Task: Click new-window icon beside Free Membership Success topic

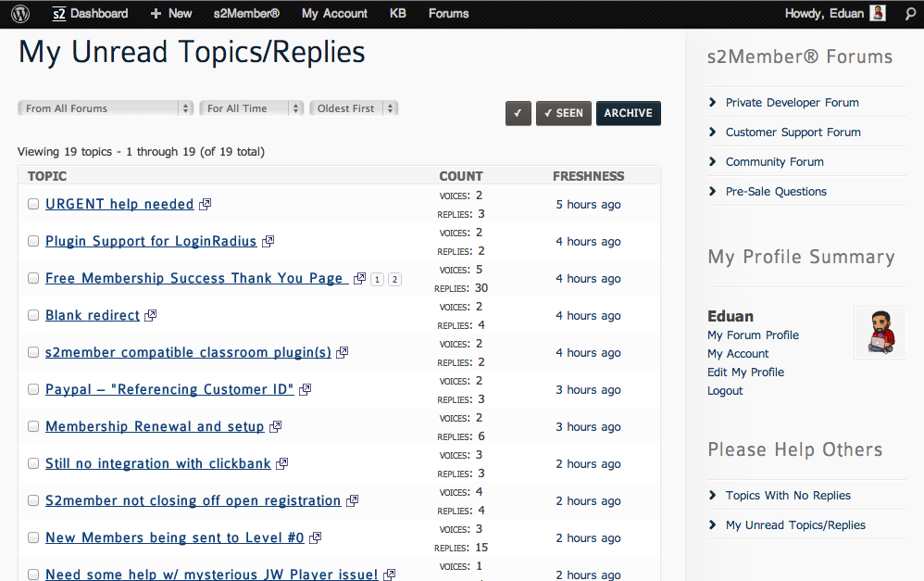Action: tap(359, 278)
